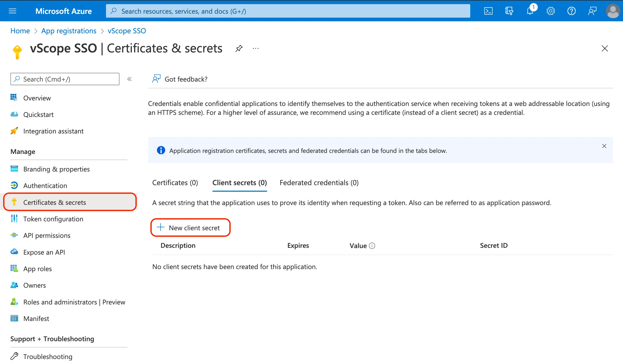
Task: Click the vScope SSO key icon
Action: [x=17, y=52]
